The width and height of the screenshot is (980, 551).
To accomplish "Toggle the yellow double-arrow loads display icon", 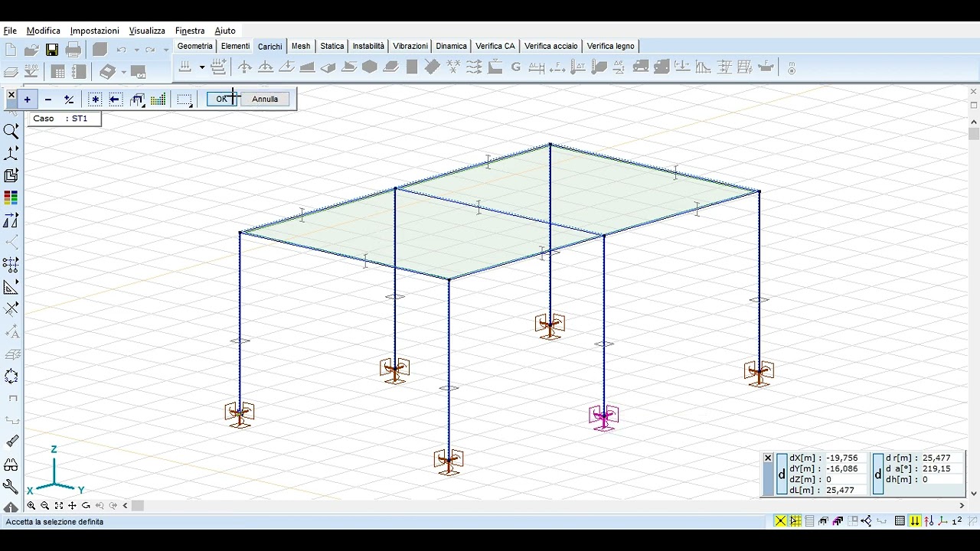I will (x=914, y=521).
